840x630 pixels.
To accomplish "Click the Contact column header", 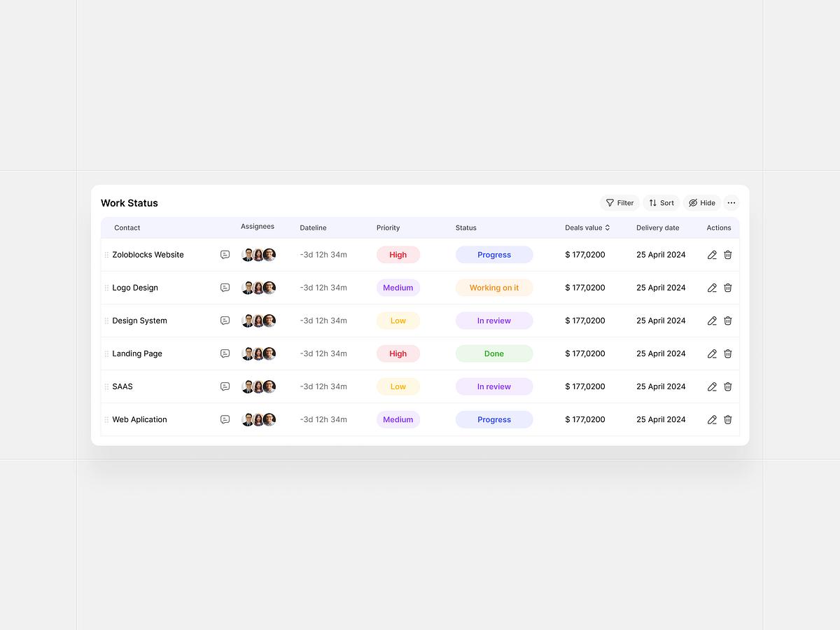I will (x=127, y=227).
